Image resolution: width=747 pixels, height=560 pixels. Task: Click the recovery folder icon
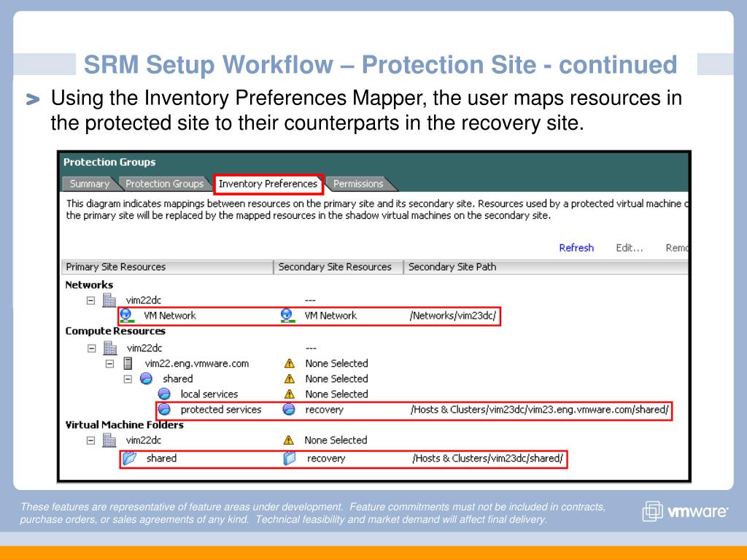coord(289,458)
